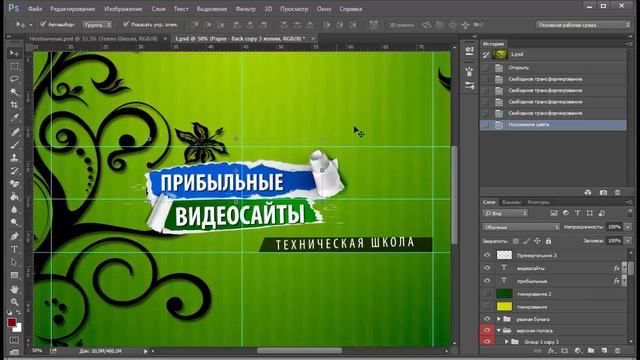Open the Файл menu
Viewport: 640px width, 360px height.
point(35,9)
